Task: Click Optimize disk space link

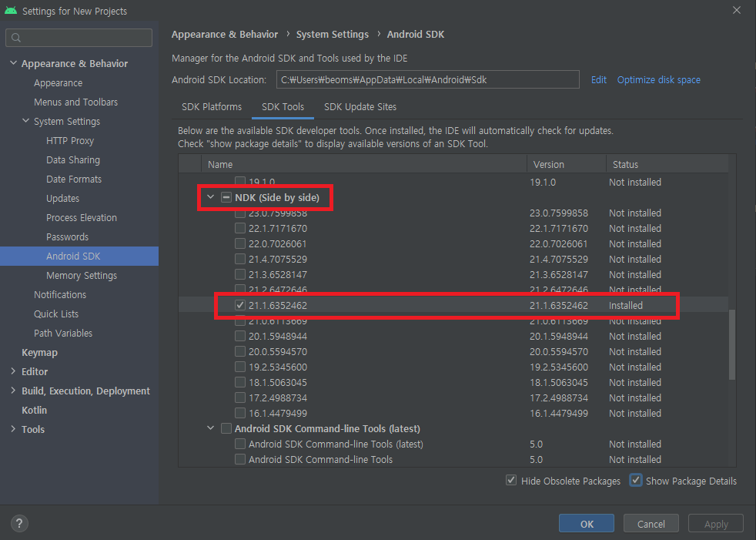Action: (658, 80)
